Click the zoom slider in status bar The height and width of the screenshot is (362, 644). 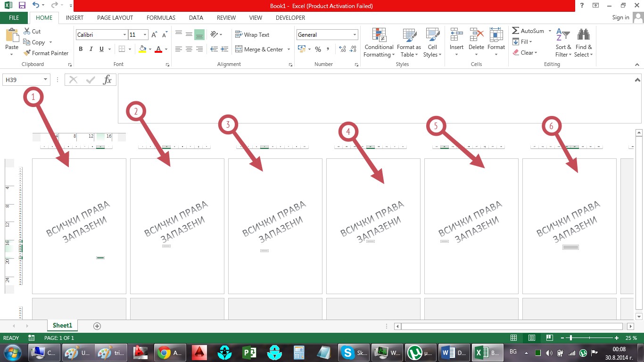(x=590, y=338)
